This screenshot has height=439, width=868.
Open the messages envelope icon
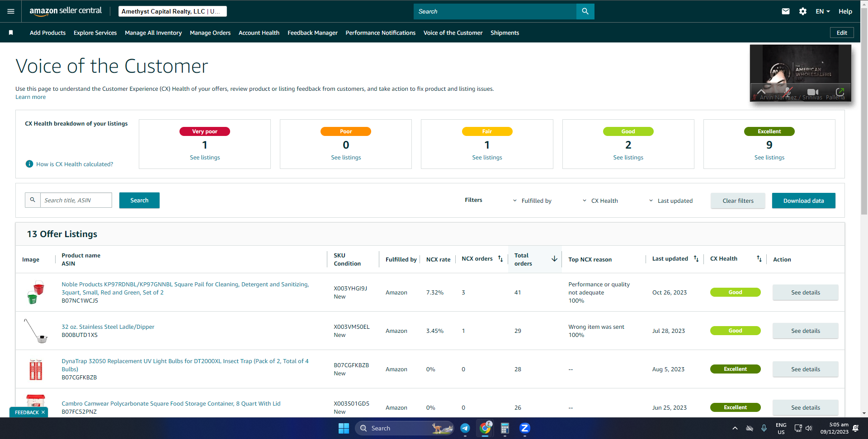tap(786, 11)
